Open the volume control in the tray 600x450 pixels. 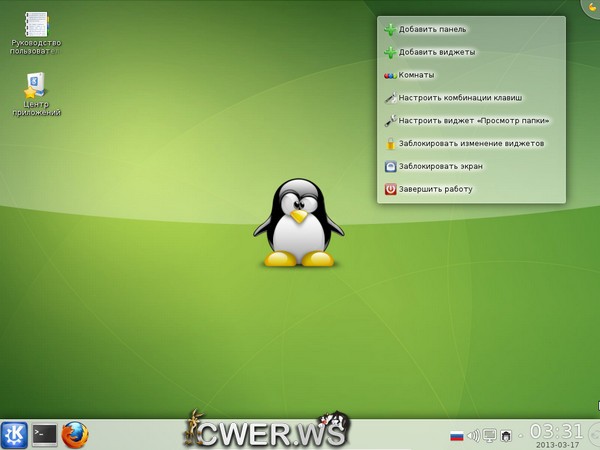(x=473, y=435)
